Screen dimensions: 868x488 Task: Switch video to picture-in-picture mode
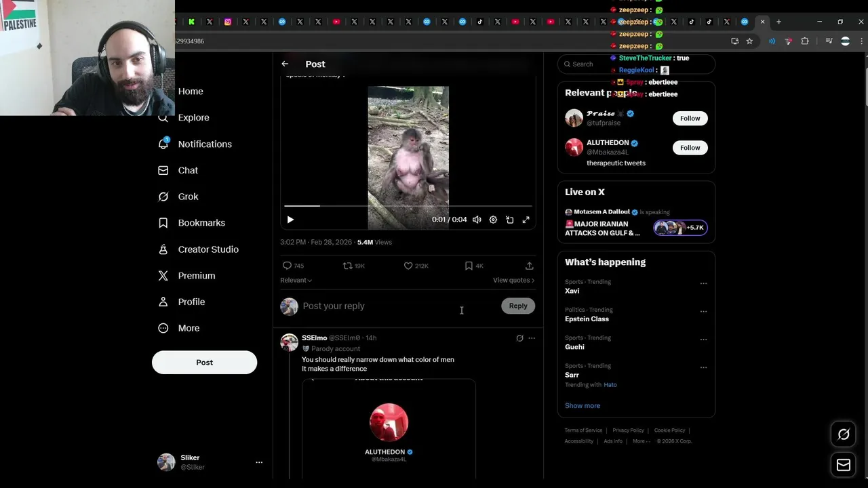(x=509, y=220)
